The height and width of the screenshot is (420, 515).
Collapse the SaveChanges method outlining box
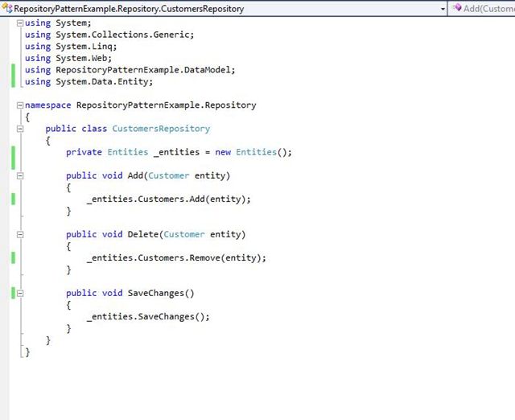[x=20, y=293]
